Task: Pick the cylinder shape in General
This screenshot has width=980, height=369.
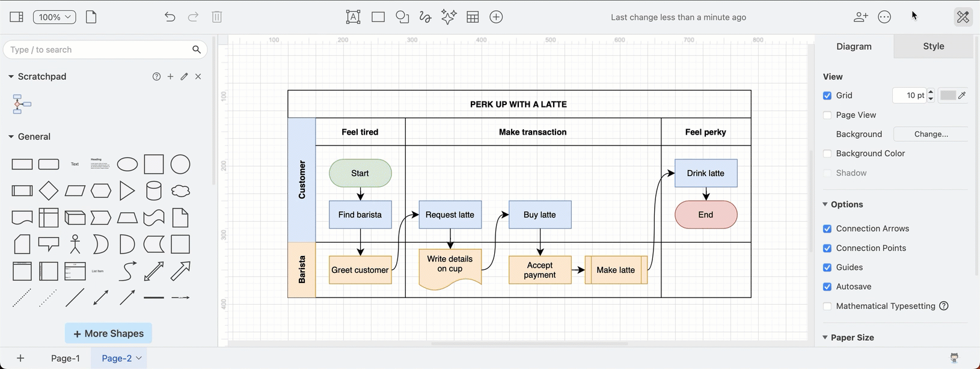Action: pyautogui.click(x=154, y=191)
